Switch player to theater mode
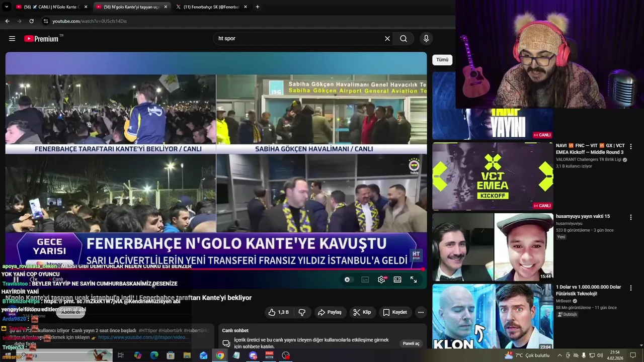644x362 pixels. (x=397, y=280)
